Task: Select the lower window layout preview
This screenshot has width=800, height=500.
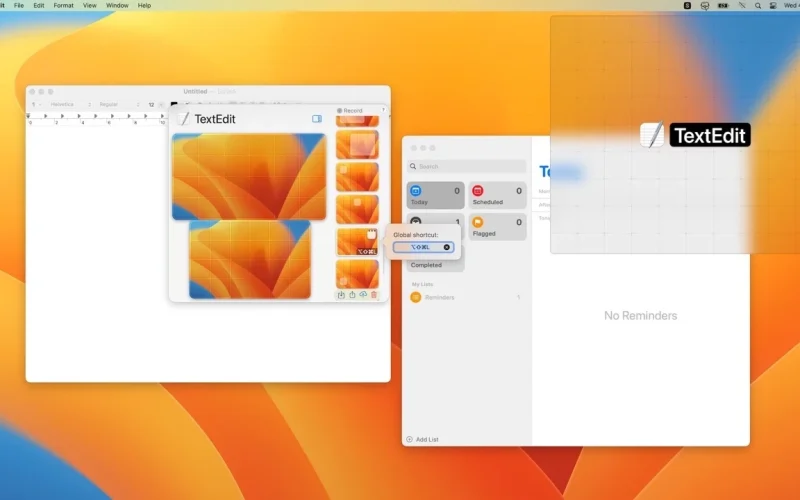Action: click(x=250, y=259)
